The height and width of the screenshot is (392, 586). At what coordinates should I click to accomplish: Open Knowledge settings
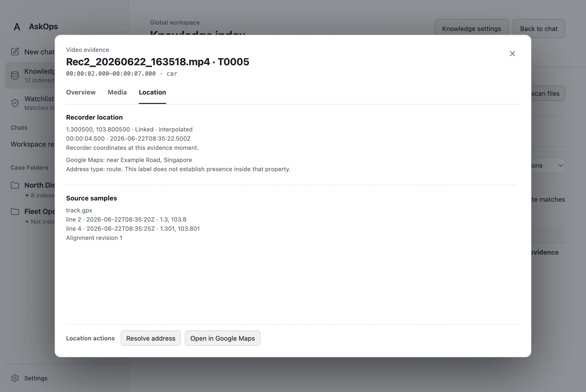click(471, 29)
